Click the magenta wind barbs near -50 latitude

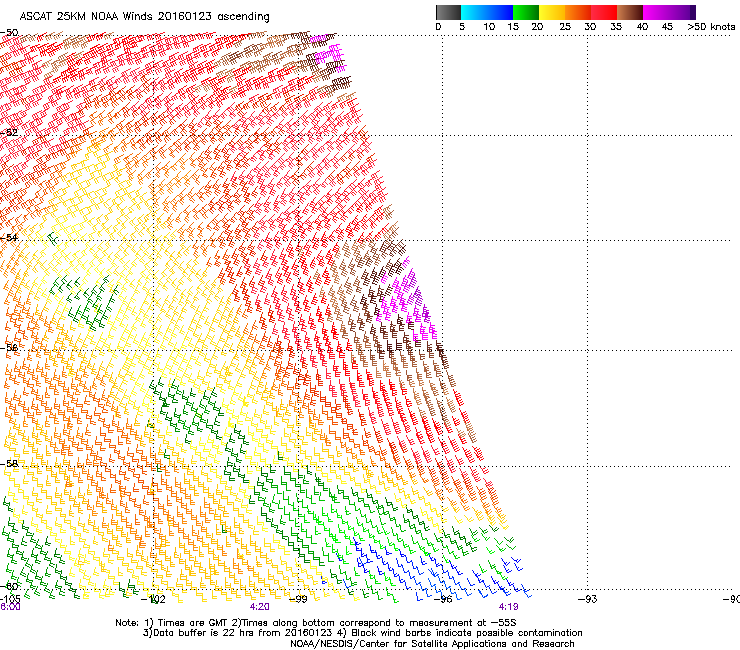[x=329, y=52]
